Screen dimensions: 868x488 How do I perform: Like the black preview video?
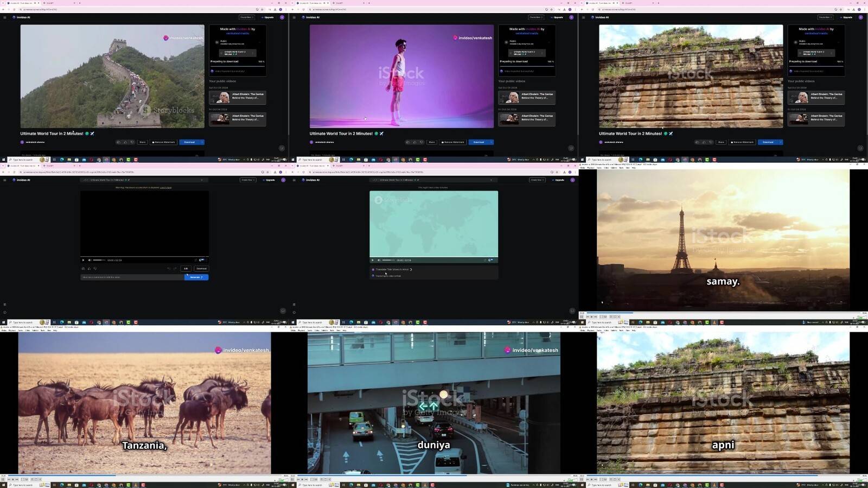89,268
